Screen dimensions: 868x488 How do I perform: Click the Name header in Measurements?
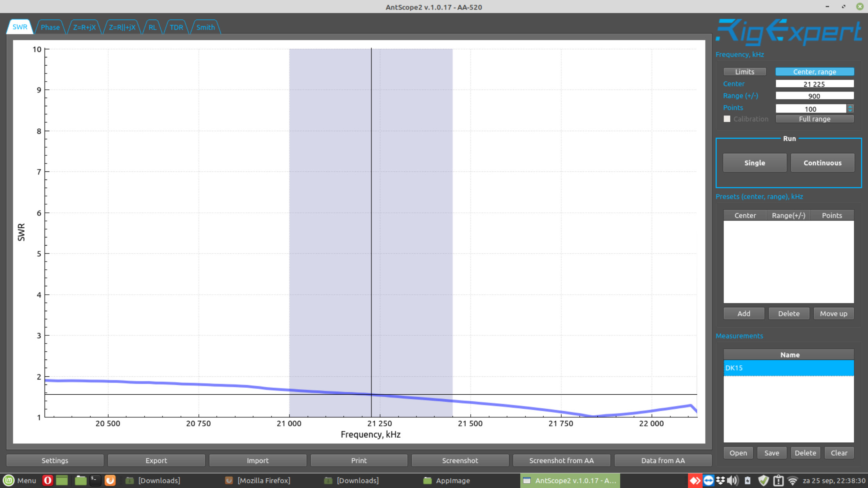789,354
